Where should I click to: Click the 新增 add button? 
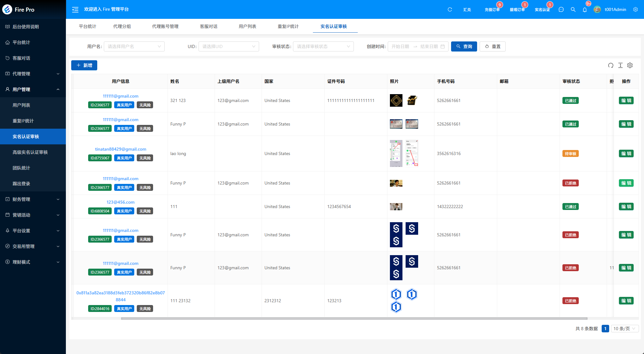tap(84, 65)
